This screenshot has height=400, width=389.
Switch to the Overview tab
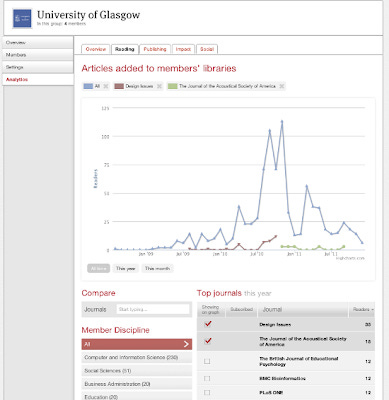pos(96,49)
